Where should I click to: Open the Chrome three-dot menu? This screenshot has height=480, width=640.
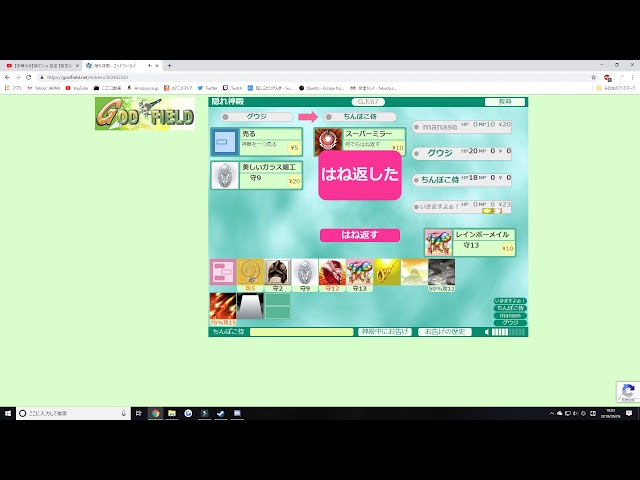pyautogui.click(x=633, y=77)
